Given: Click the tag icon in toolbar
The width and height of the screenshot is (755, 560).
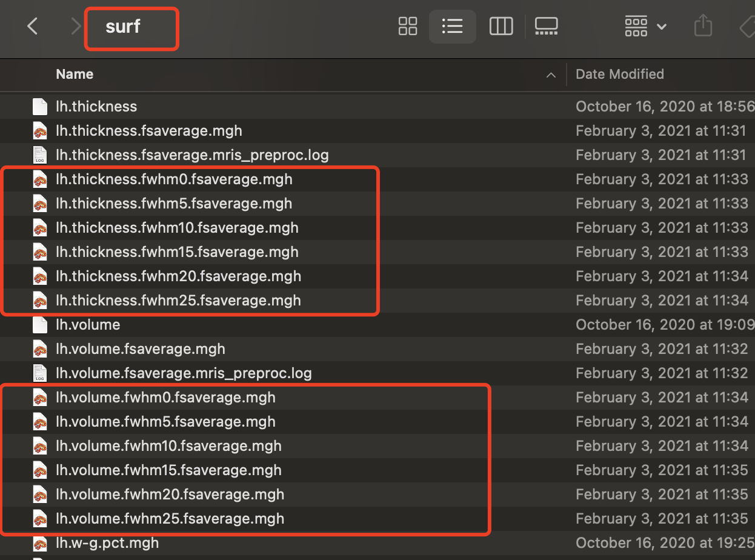Looking at the screenshot, I should pos(748,26).
